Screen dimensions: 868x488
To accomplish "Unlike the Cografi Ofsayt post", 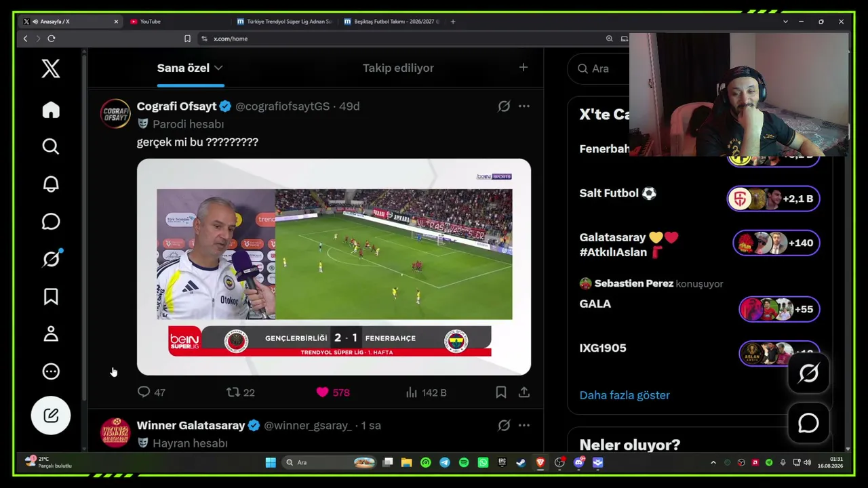I will 333,392.
